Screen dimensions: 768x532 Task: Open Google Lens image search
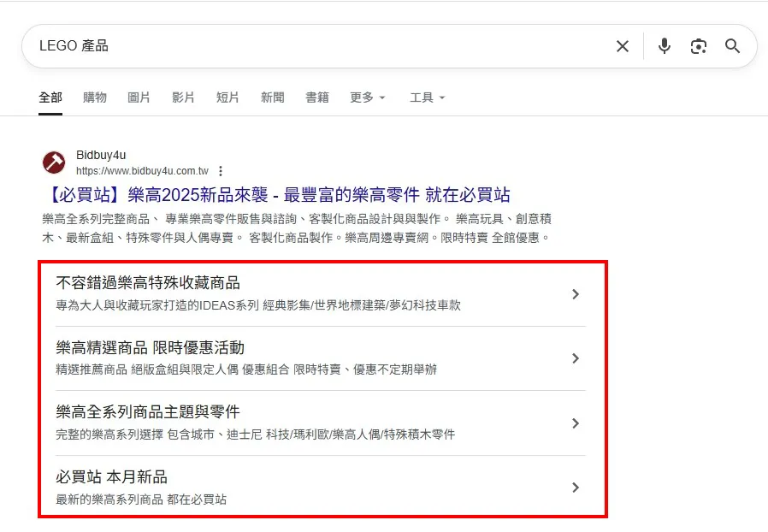pos(699,46)
